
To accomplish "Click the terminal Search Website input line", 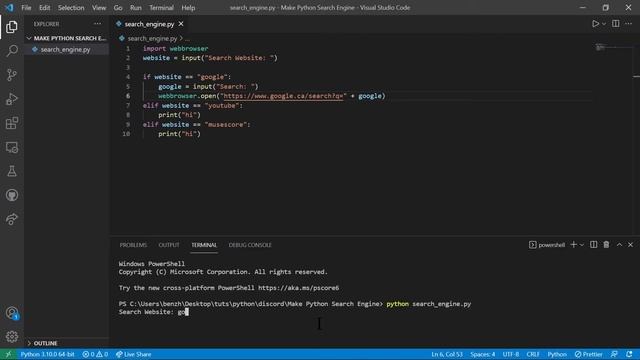I will [153, 312].
